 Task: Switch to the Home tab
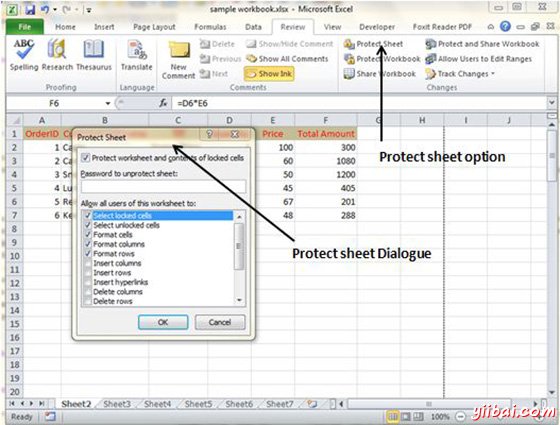[x=65, y=27]
